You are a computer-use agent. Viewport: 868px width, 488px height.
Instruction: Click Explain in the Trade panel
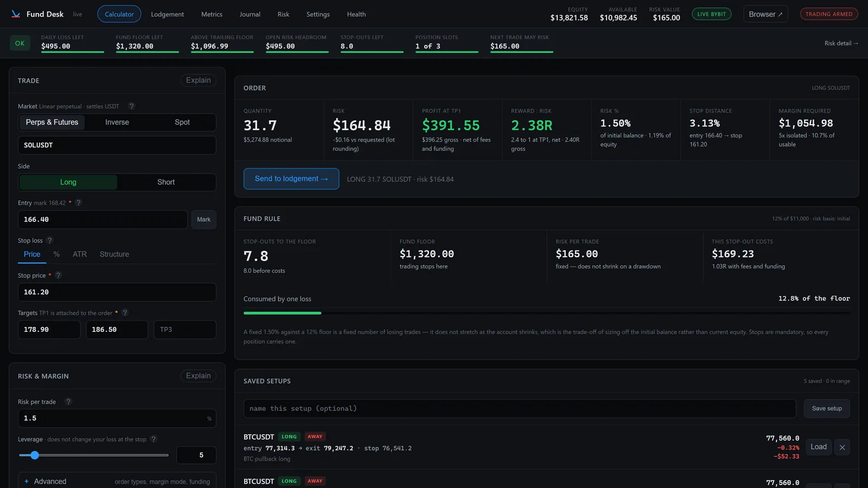199,80
